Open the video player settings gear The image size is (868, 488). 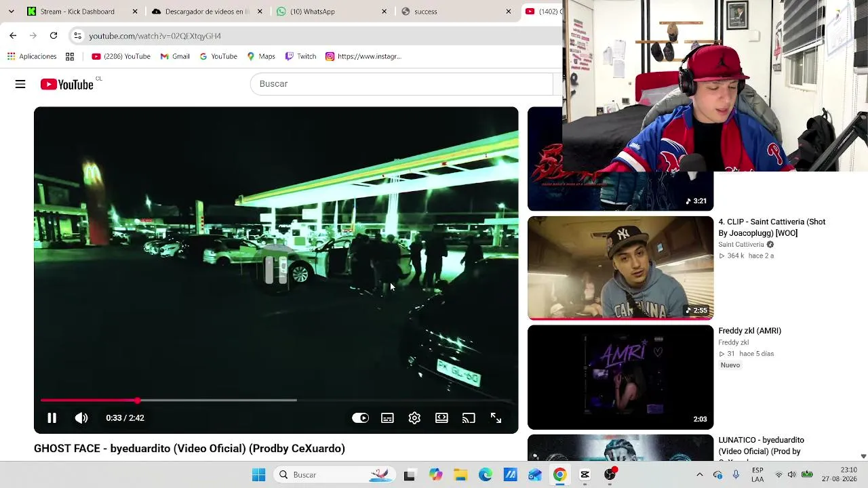(414, 418)
